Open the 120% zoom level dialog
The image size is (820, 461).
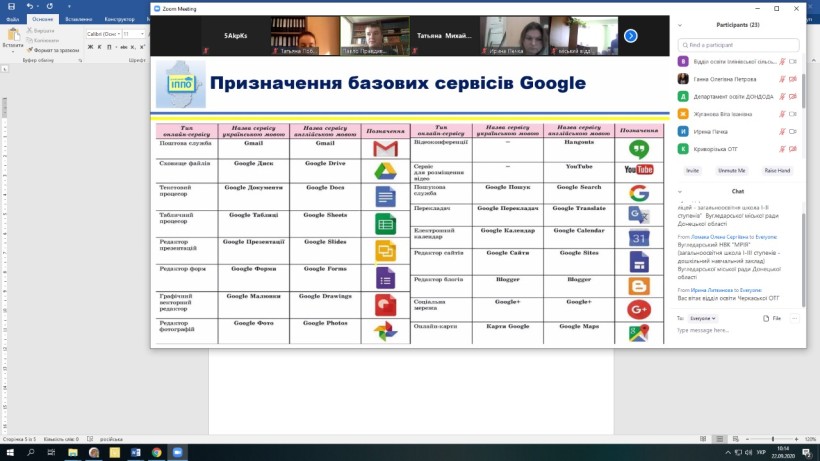point(810,439)
